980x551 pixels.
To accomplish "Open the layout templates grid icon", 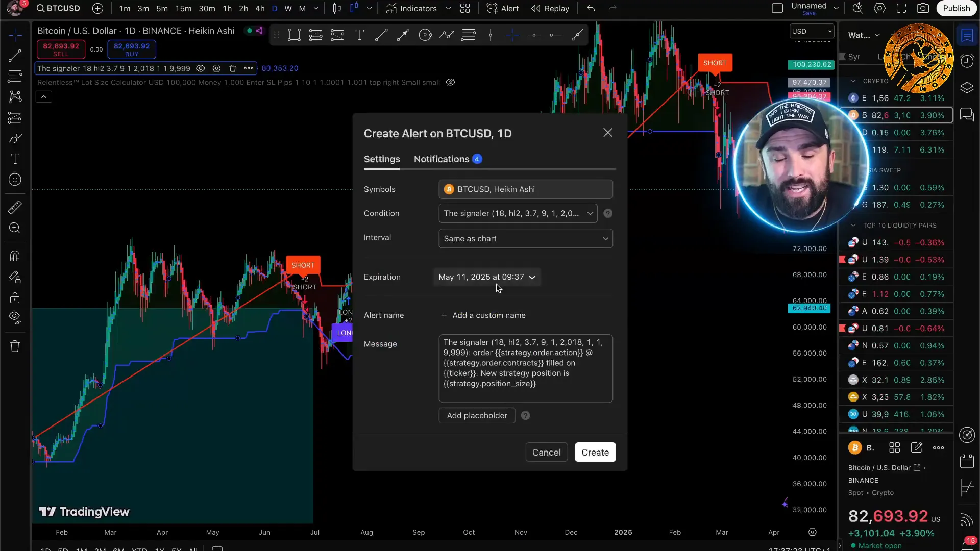I will pyautogui.click(x=465, y=8).
